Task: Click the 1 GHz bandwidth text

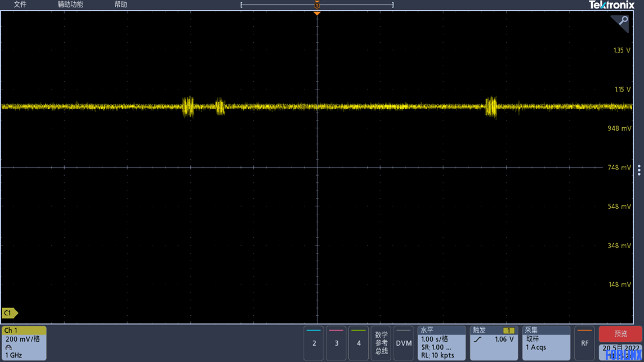Action: (x=14, y=355)
